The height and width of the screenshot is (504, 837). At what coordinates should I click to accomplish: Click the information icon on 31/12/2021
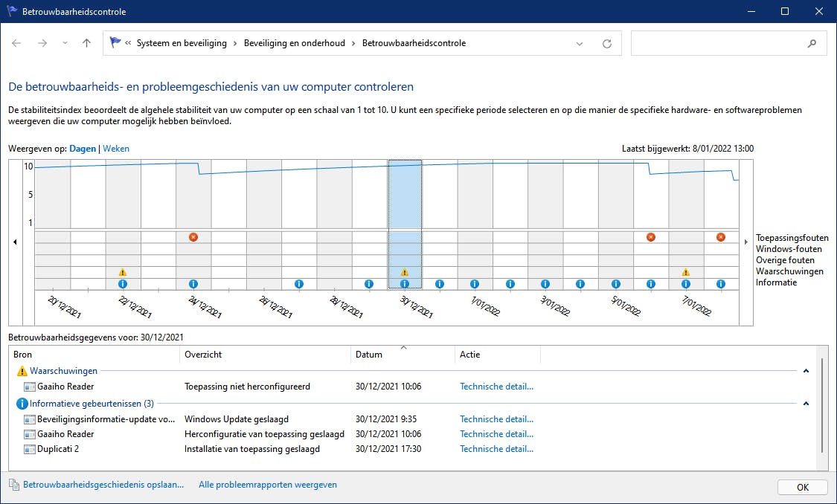(x=439, y=284)
